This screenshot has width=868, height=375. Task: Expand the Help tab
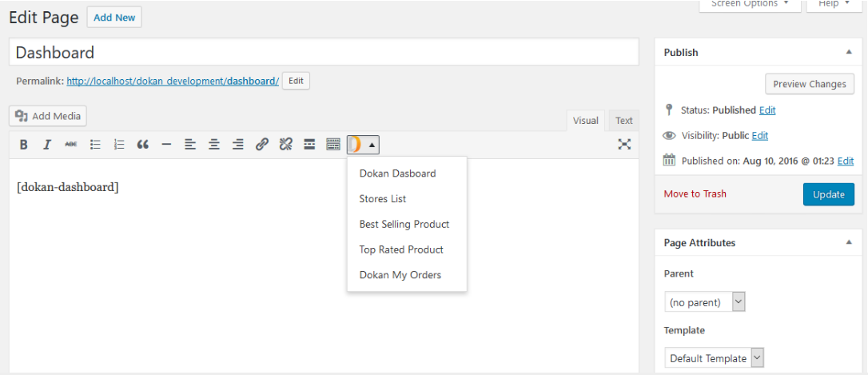[x=834, y=5]
